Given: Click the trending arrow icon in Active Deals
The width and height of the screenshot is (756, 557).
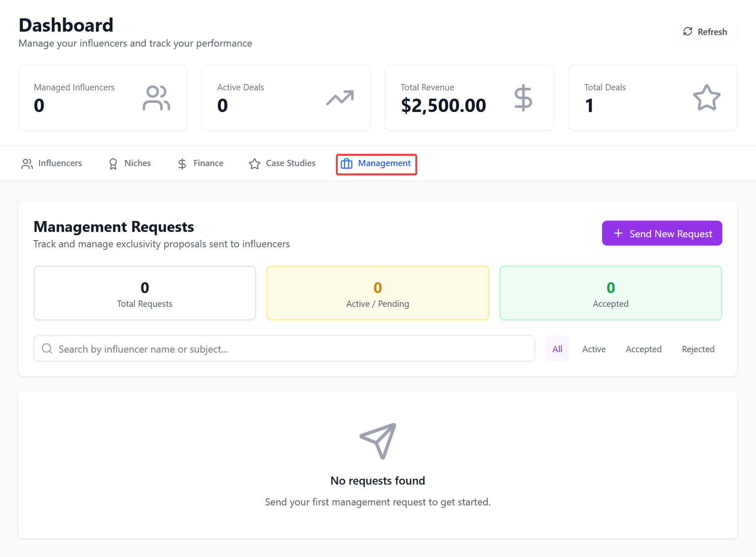Looking at the screenshot, I should click(340, 98).
